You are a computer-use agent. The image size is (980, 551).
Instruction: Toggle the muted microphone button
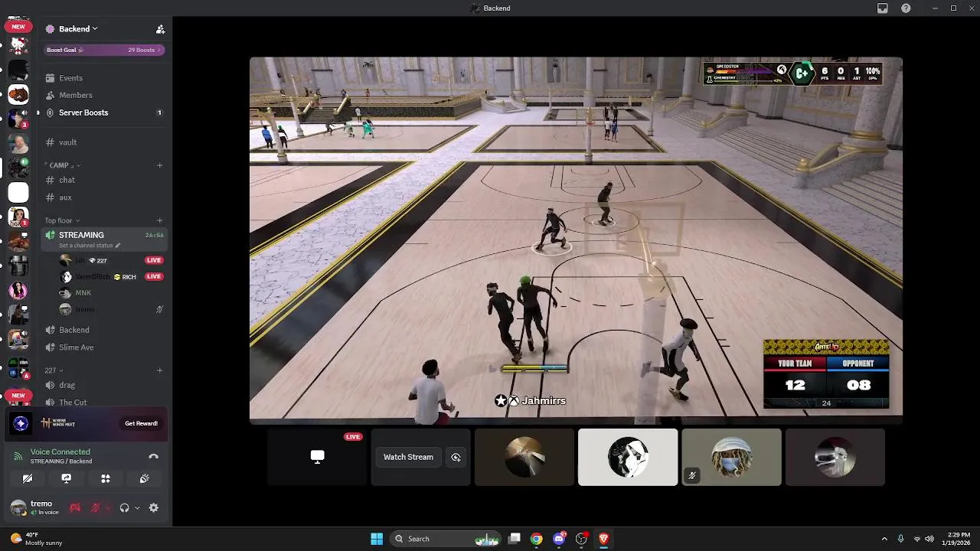[x=96, y=507]
